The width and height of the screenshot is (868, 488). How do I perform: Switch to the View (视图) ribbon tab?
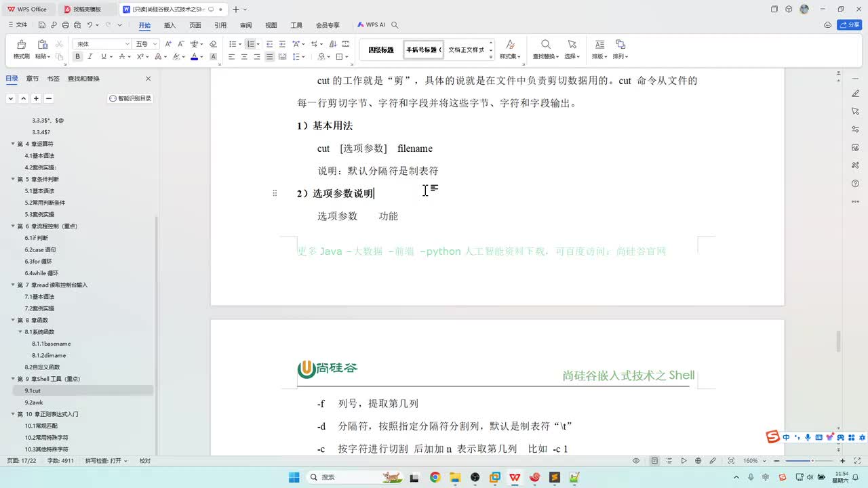271,25
